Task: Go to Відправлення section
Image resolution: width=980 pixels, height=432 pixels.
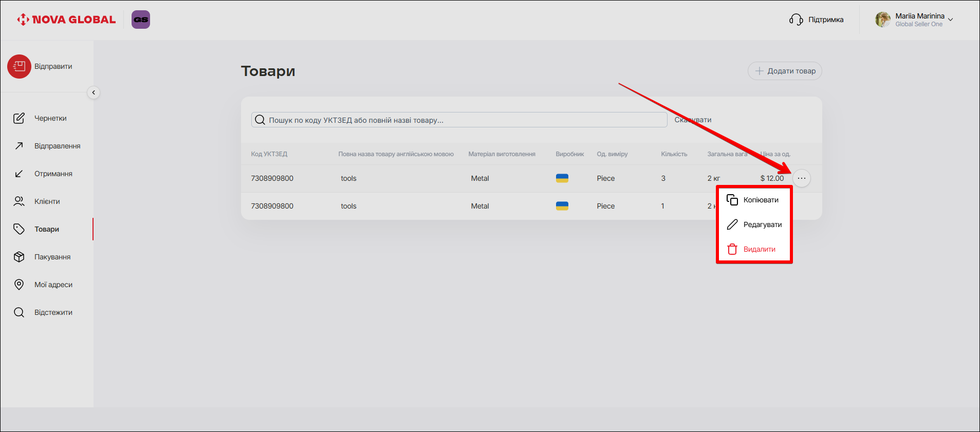Action: click(57, 146)
